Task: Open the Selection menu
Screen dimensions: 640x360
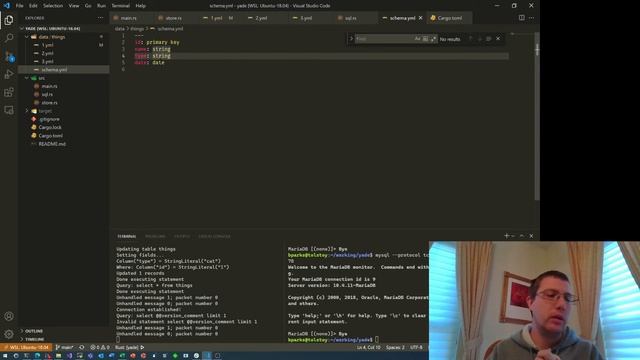Action: click(x=53, y=6)
